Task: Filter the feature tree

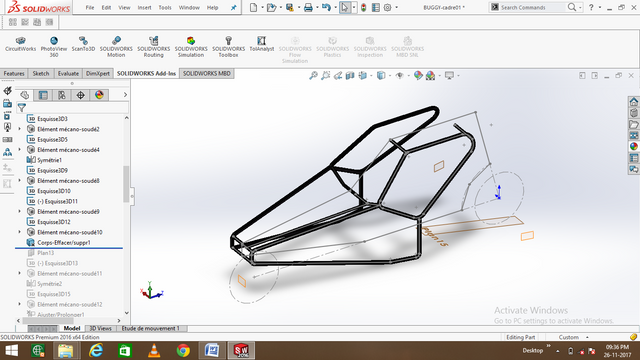Action: pos(22,108)
